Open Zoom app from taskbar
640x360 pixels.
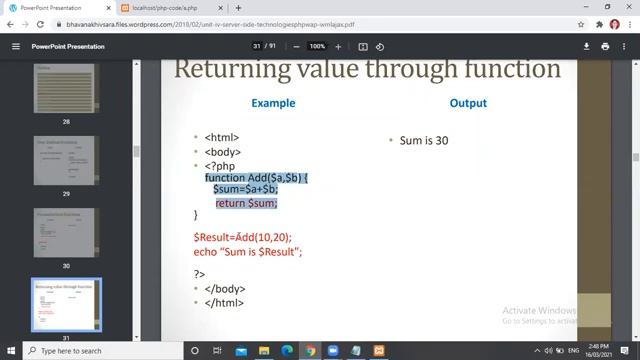(333, 351)
